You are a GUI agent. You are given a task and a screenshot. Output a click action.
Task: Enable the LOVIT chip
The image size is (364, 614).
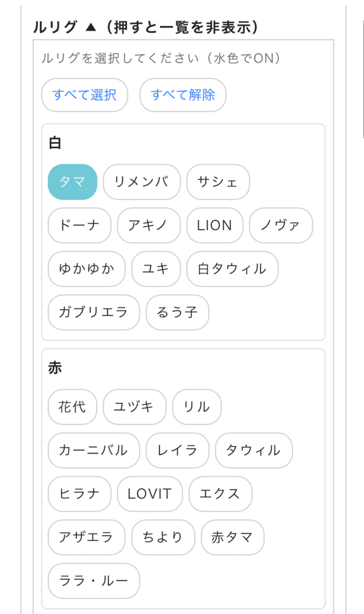[x=149, y=494]
